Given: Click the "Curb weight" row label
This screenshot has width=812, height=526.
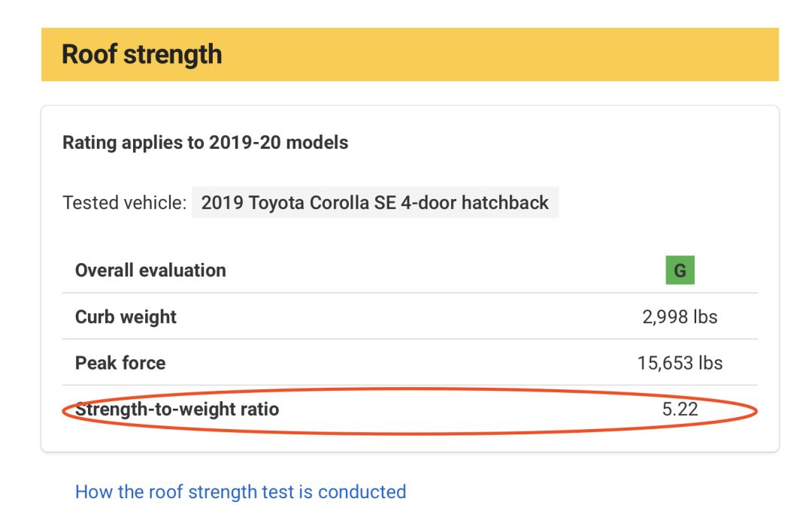Looking at the screenshot, I should click(x=126, y=317).
